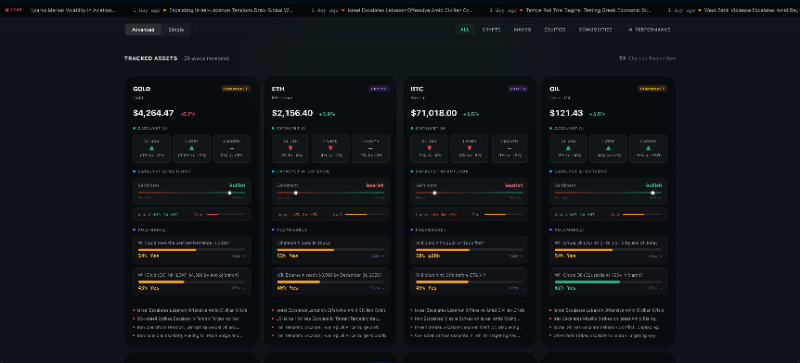The image size is (800, 363).
Task: Open first news headline on OIL card
Action: 608,310
